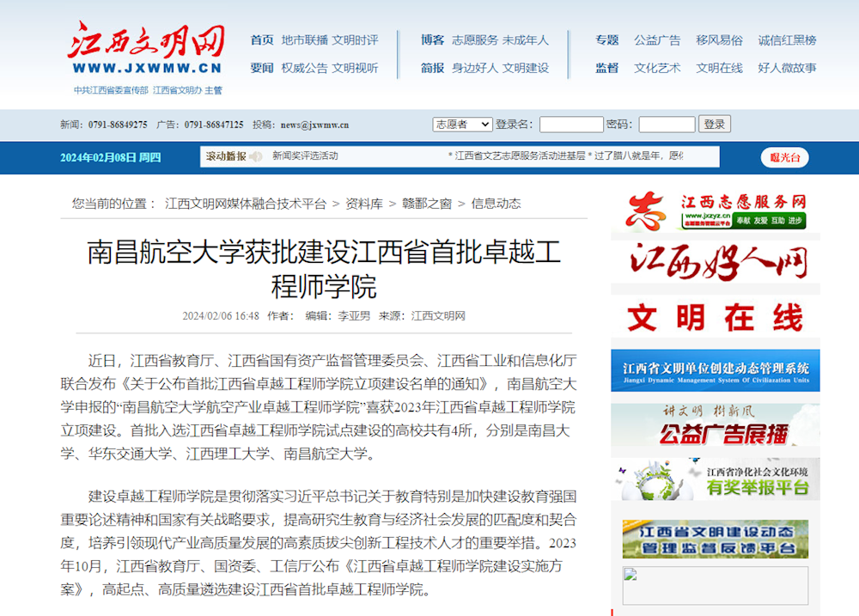Open the 博客 section
This screenshot has width=859, height=616.
pos(432,40)
